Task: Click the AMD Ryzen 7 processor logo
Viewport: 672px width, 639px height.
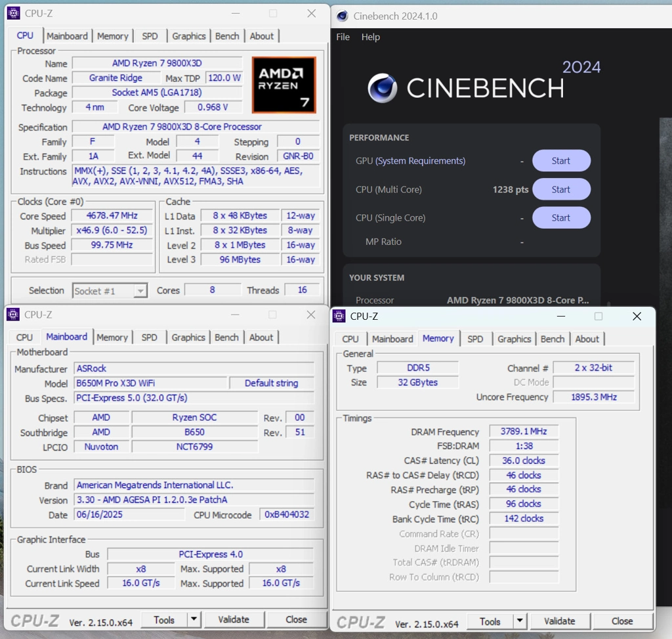Action: pos(283,85)
